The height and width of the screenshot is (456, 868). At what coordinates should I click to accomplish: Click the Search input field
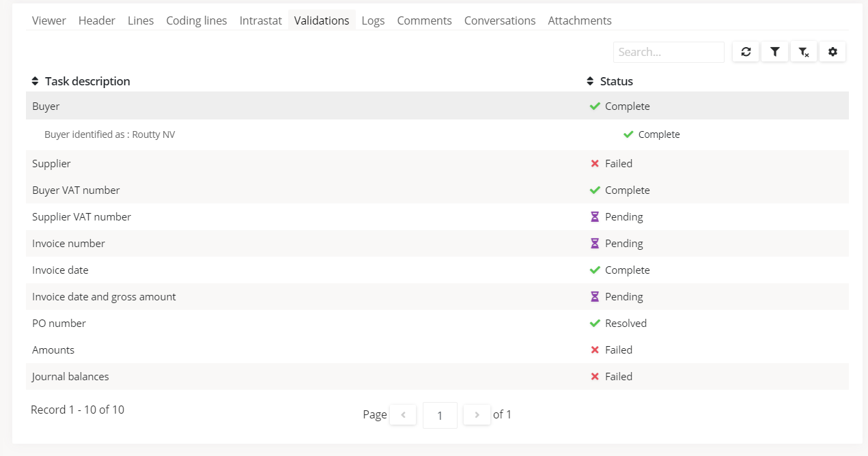668,52
